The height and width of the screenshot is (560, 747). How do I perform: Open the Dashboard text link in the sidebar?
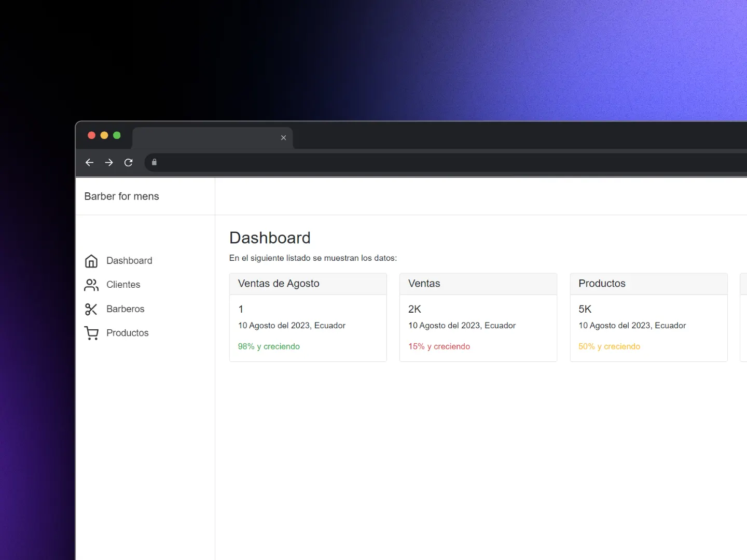[x=129, y=261]
